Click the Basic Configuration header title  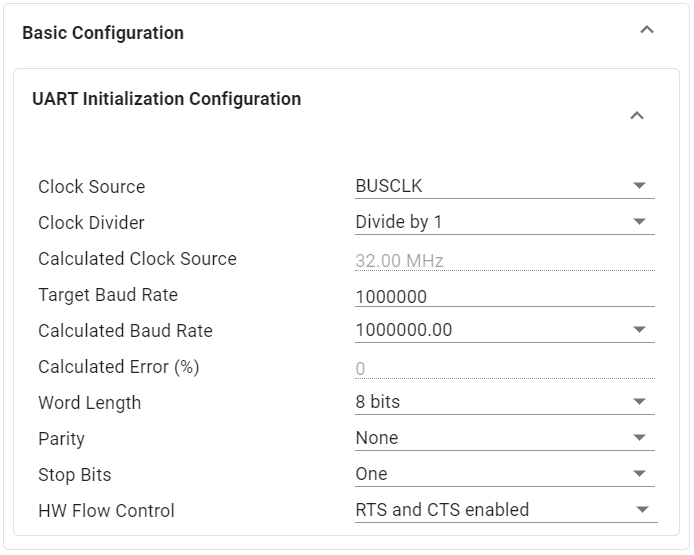(x=103, y=33)
